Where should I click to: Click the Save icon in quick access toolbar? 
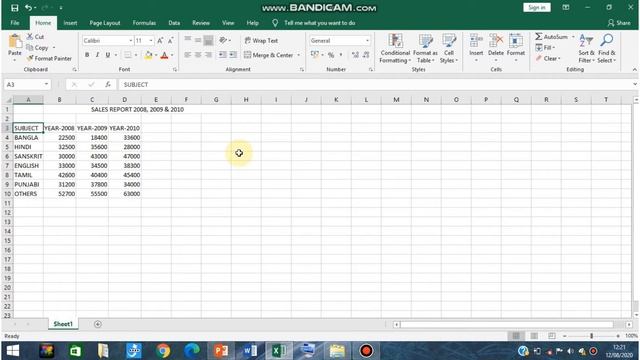(14, 8)
